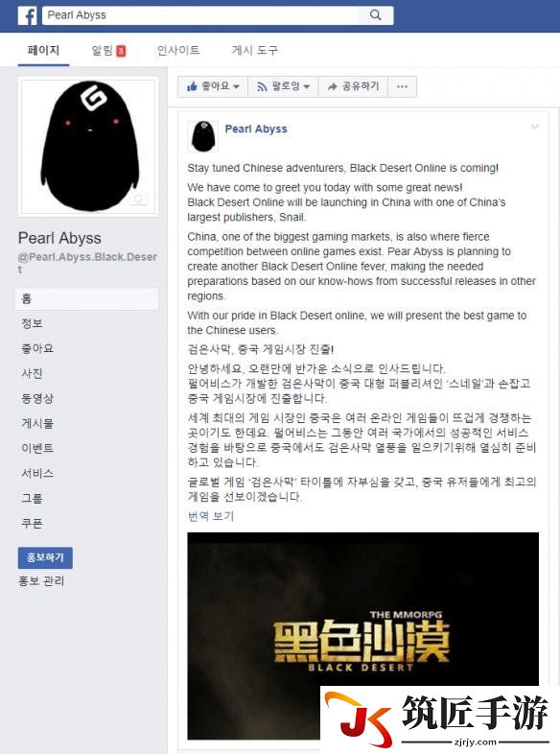The width and height of the screenshot is (560, 754).
Task: Open the post options chevron
Action: click(x=534, y=127)
